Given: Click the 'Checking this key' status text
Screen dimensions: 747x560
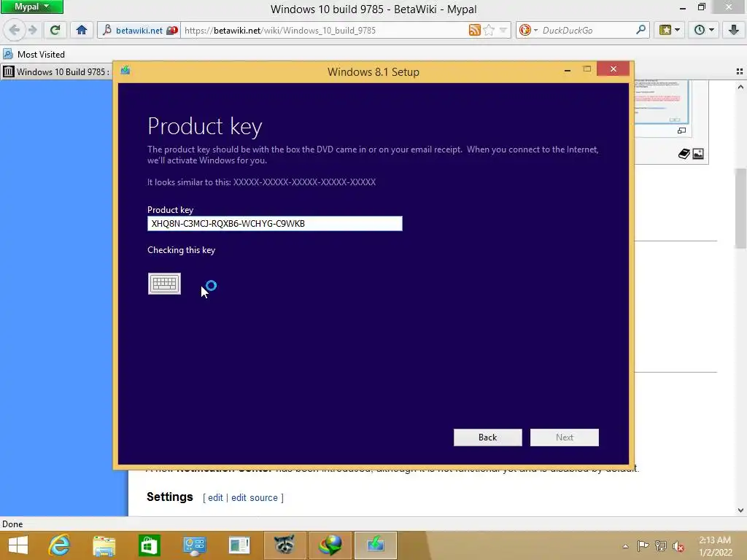Looking at the screenshot, I should pos(181,250).
